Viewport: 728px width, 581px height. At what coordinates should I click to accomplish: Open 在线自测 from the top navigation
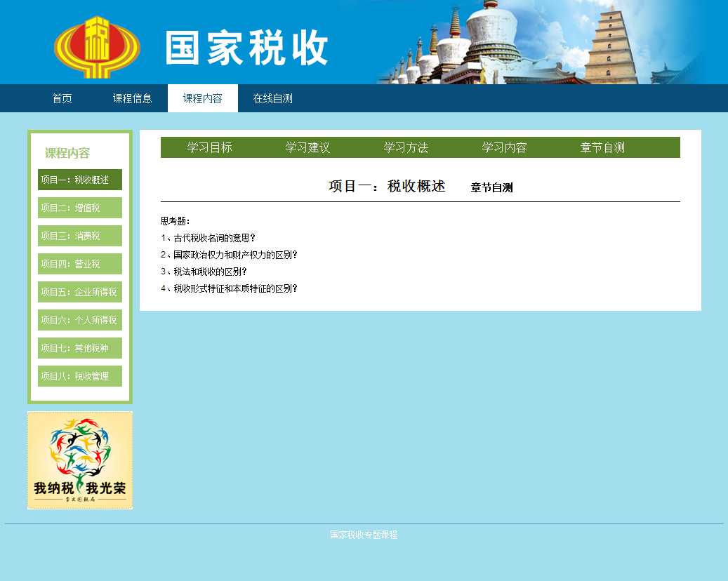[272, 98]
